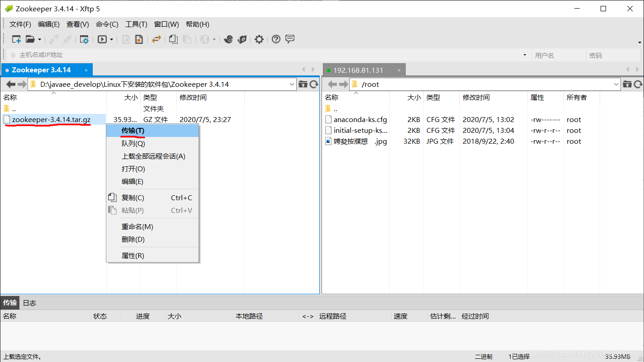
Task: Choose 编辑(E) in the context menu
Action: click(x=152, y=181)
